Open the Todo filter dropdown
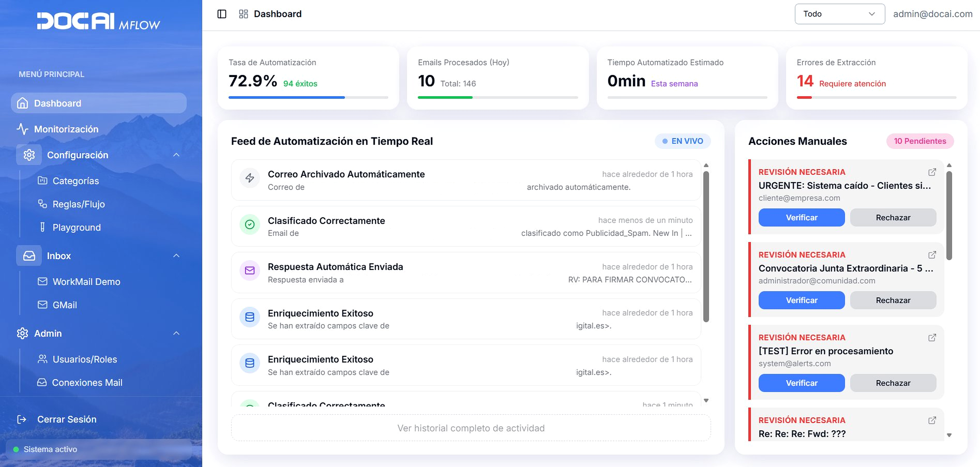Viewport: 980px width, 467px height. pos(839,14)
